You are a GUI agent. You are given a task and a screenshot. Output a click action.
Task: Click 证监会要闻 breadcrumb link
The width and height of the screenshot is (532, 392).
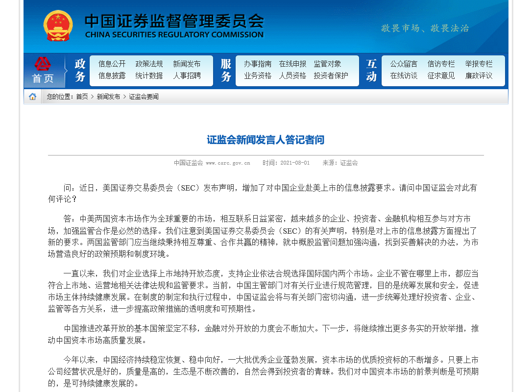144,97
